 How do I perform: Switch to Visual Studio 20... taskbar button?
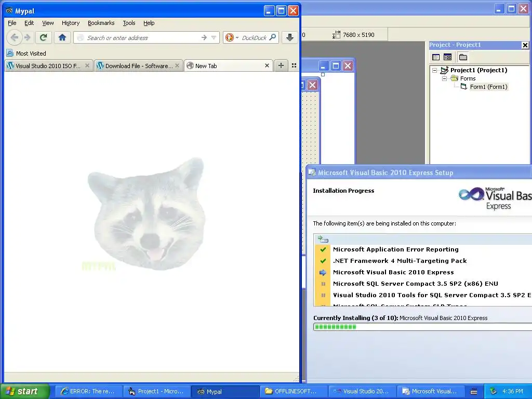[x=362, y=391]
